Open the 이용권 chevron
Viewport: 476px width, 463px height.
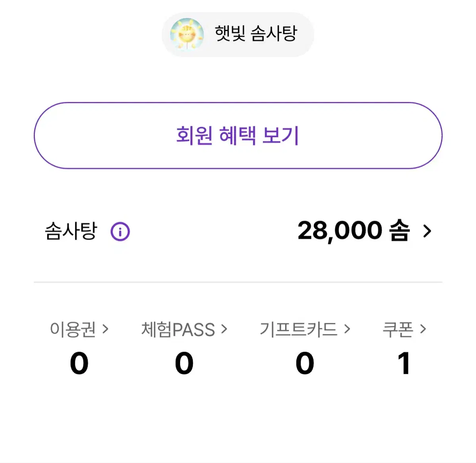coord(105,329)
